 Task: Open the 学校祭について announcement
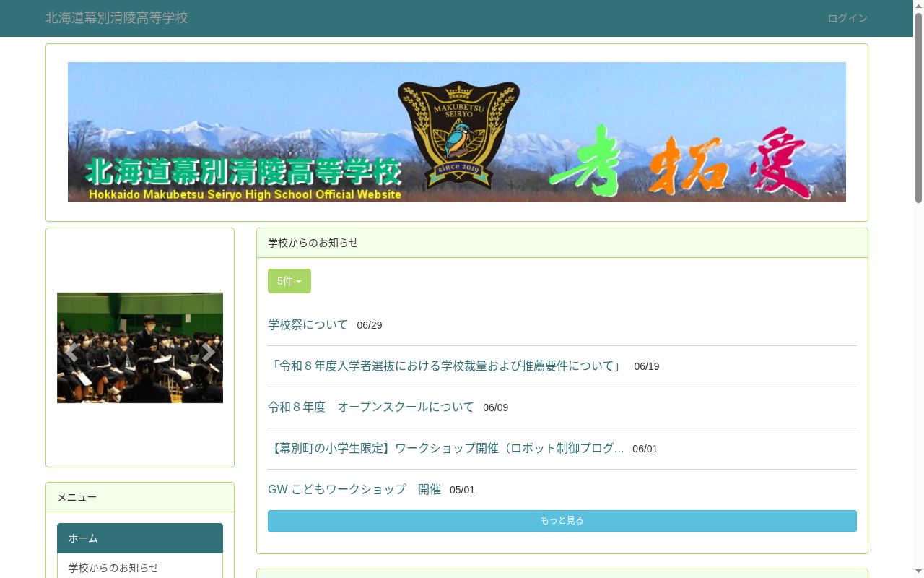point(308,325)
